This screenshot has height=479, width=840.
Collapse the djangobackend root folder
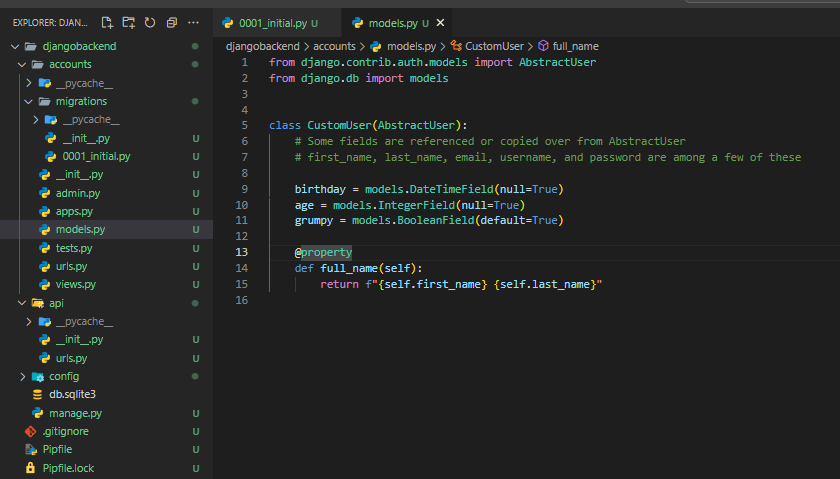14,47
